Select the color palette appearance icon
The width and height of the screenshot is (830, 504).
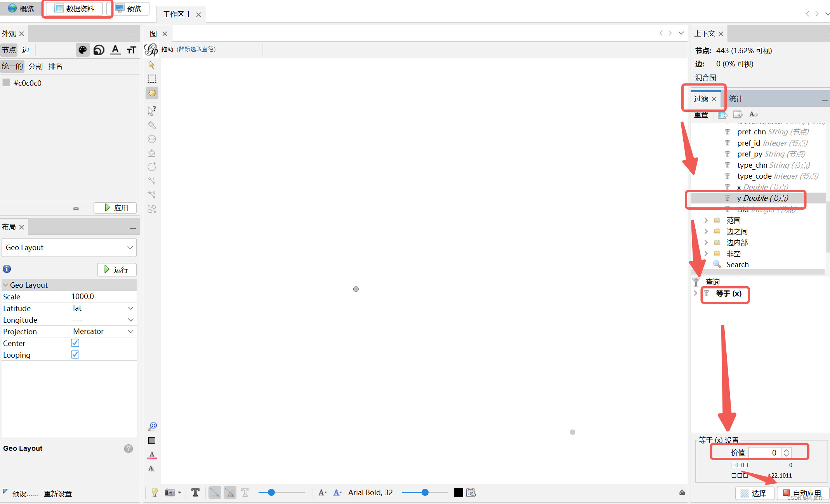[82, 50]
